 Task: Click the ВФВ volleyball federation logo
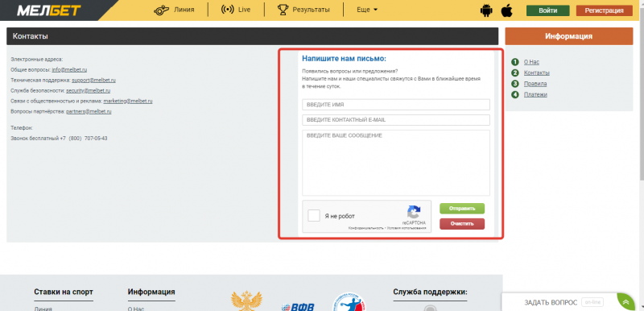click(297, 306)
